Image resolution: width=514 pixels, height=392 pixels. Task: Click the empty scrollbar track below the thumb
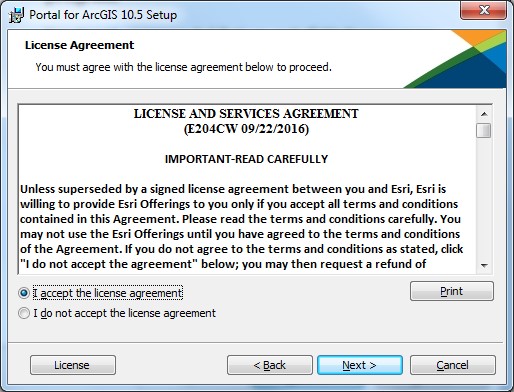(484, 198)
